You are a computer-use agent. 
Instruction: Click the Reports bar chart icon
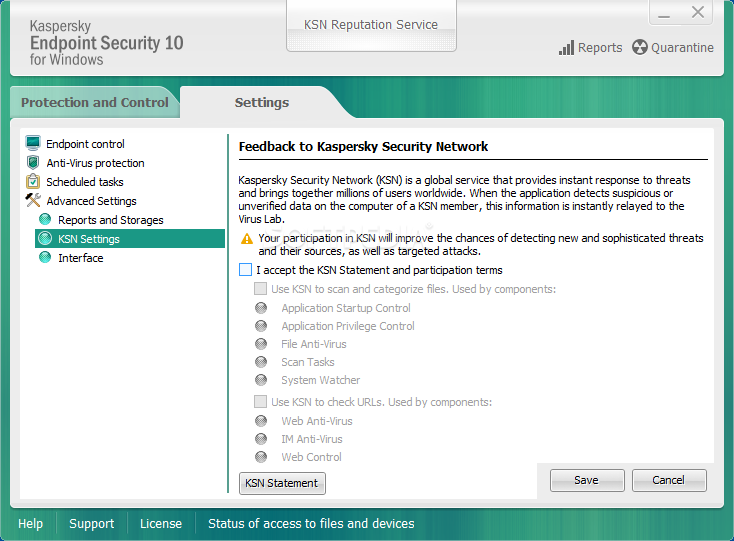pos(566,47)
